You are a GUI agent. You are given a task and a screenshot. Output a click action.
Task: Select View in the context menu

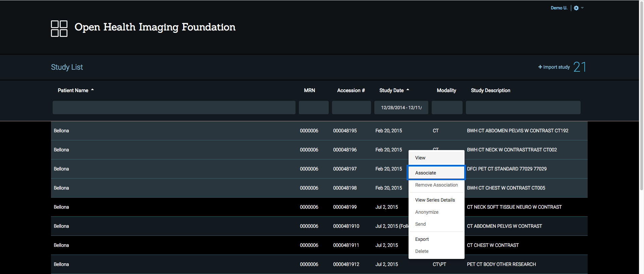(x=420, y=158)
